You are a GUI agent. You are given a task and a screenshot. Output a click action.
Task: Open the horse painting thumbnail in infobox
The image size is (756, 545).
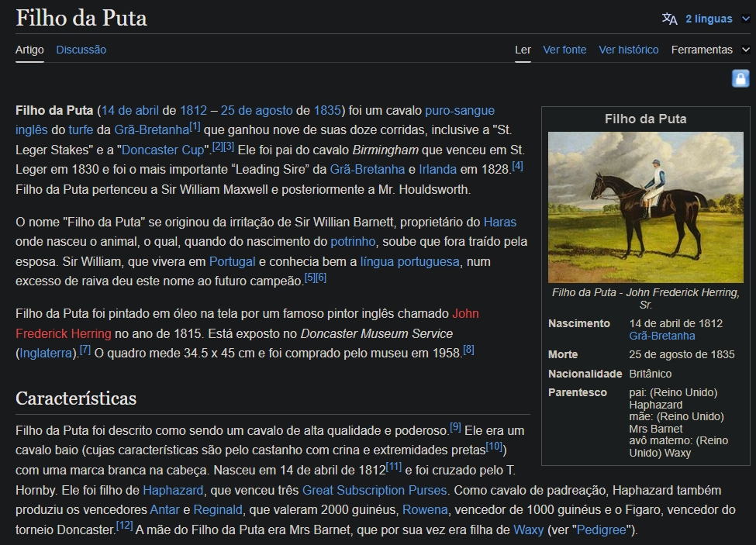646,207
